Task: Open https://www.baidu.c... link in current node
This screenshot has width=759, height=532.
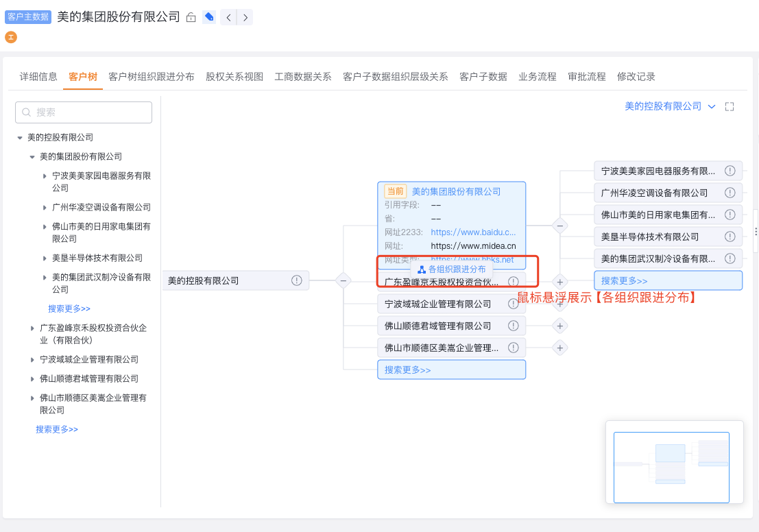Action: point(473,232)
